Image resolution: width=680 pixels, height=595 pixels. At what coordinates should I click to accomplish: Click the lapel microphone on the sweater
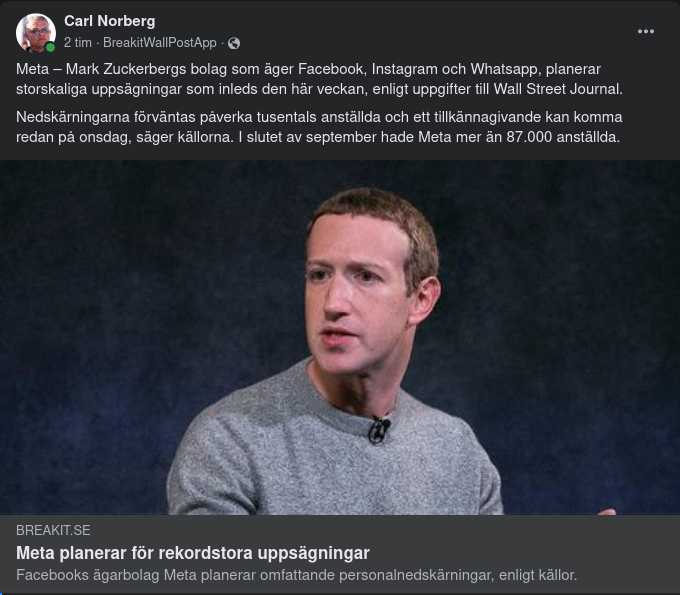(378, 430)
